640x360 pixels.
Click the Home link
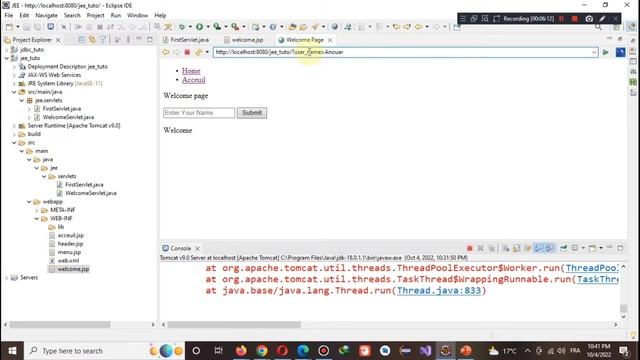[x=191, y=71]
